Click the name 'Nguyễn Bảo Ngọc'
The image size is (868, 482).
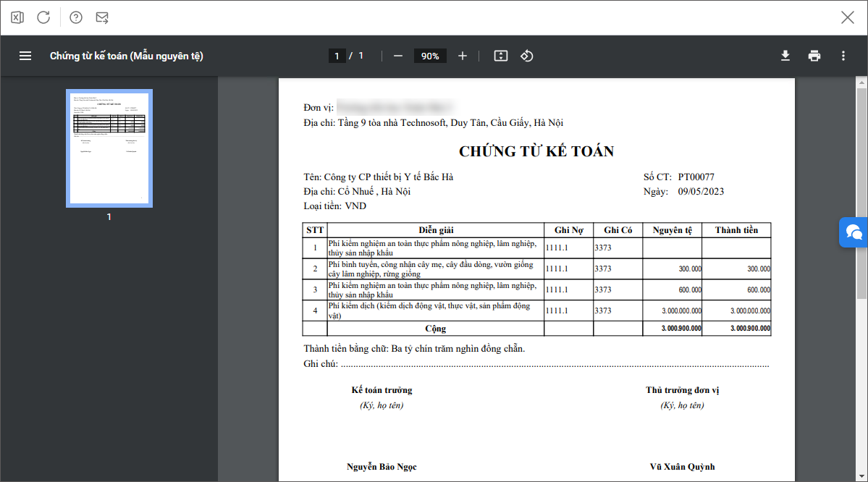[382, 467]
